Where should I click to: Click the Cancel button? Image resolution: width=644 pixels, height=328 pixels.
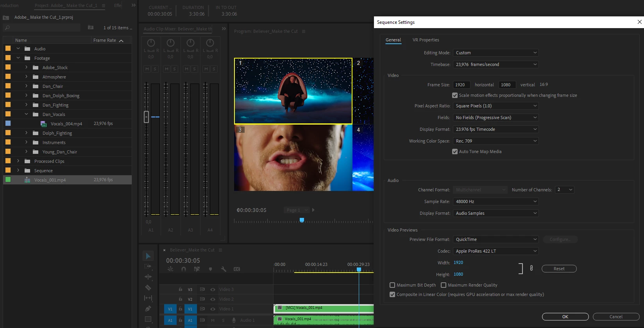coord(616,317)
